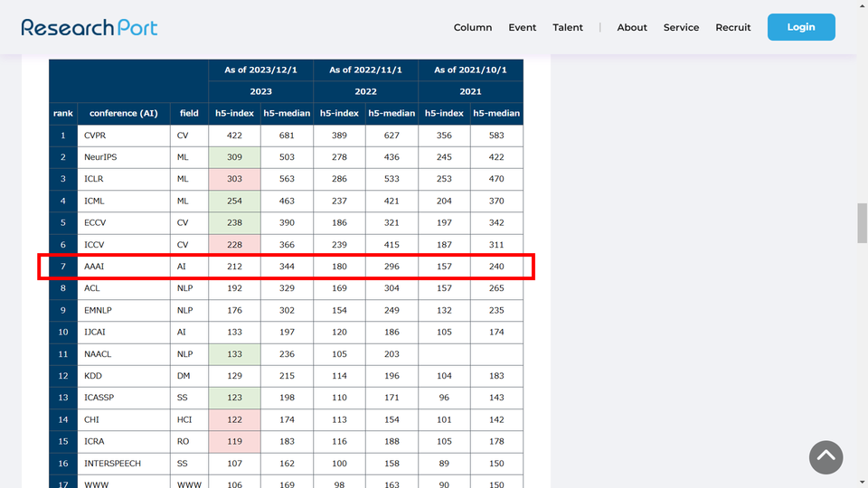Open the About page link
868x488 pixels.
coord(632,27)
